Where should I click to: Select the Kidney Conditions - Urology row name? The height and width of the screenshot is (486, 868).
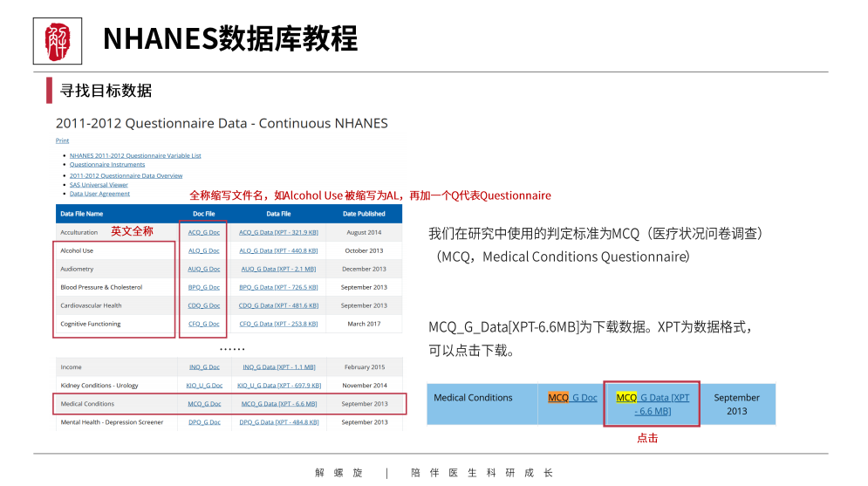click(99, 386)
